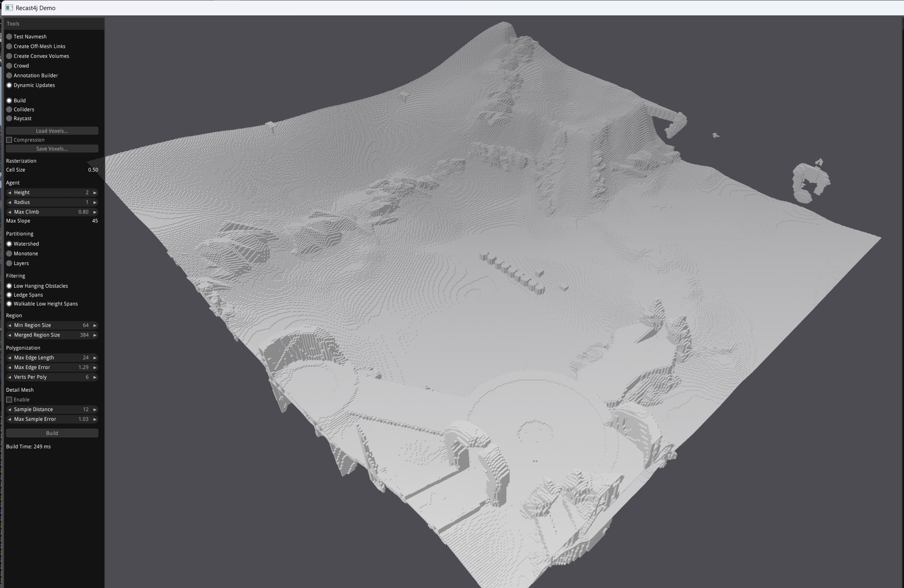The image size is (904, 588).
Task: Decrease Verts Per Poly arrow
Action: (x=9, y=377)
